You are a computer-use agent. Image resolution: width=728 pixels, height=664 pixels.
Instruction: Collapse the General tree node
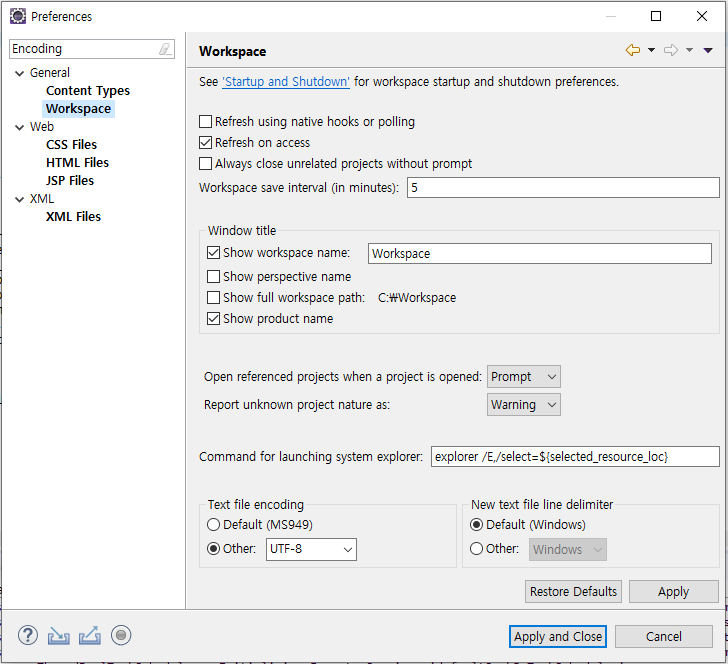point(20,73)
